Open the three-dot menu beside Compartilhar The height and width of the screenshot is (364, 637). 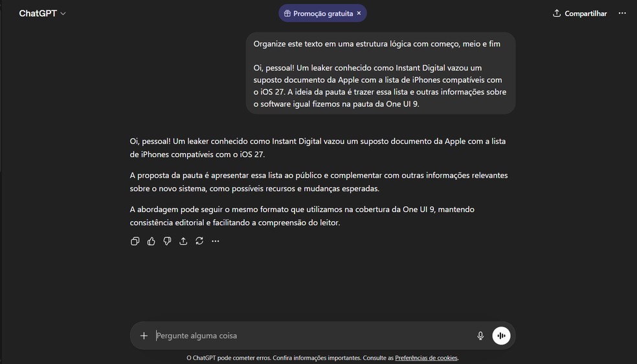[x=622, y=14]
